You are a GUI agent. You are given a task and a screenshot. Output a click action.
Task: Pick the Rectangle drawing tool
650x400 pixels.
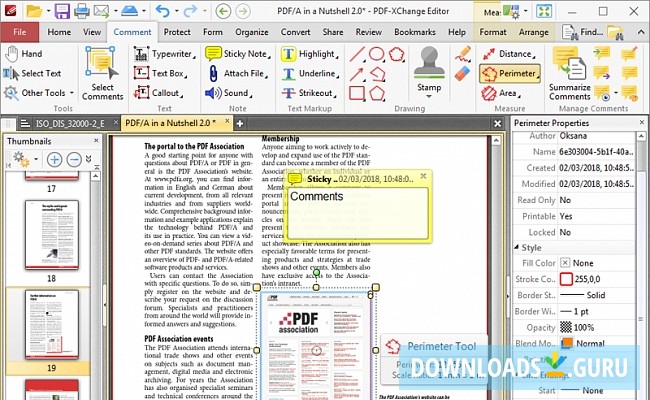pos(357,93)
